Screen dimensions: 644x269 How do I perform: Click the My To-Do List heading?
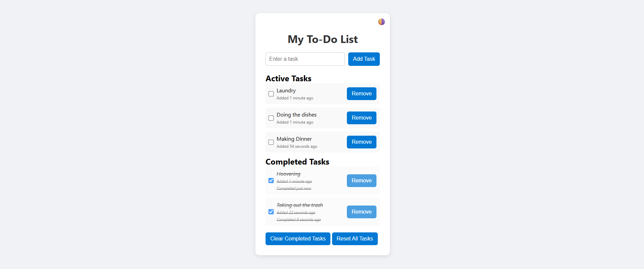click(x=323, y=39)
